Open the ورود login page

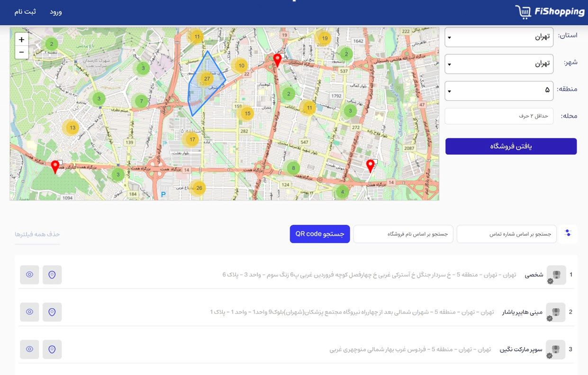click(x=56, y=12)
